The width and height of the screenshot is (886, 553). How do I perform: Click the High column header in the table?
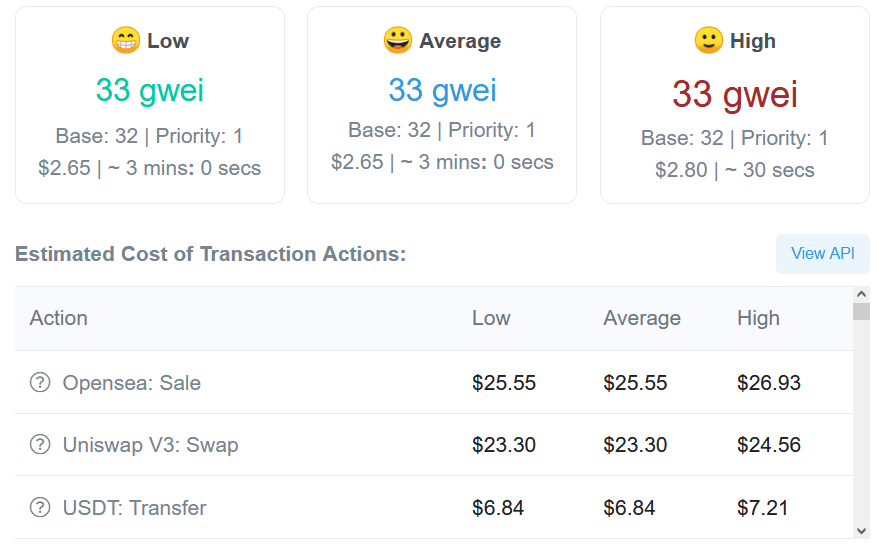[758, 318]
